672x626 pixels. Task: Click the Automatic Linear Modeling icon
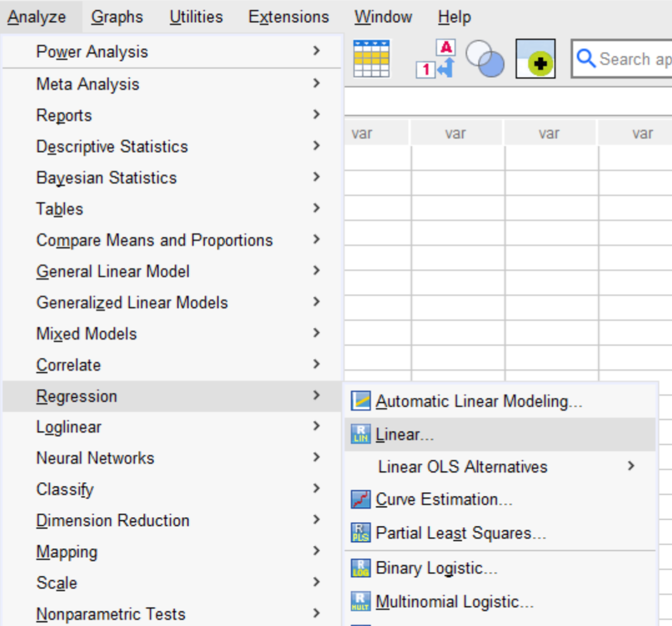[x=361, y=401]
